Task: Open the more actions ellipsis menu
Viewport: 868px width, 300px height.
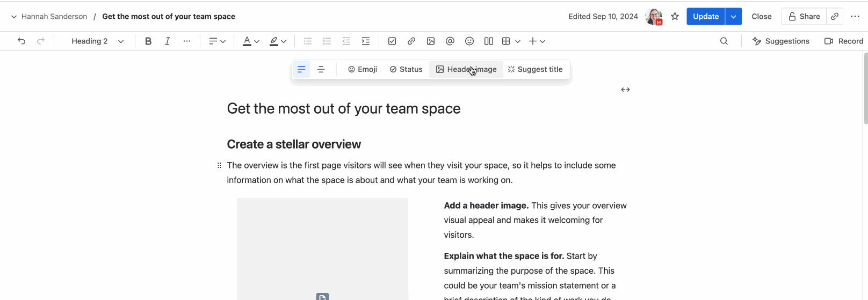Action: pos(855,17)
